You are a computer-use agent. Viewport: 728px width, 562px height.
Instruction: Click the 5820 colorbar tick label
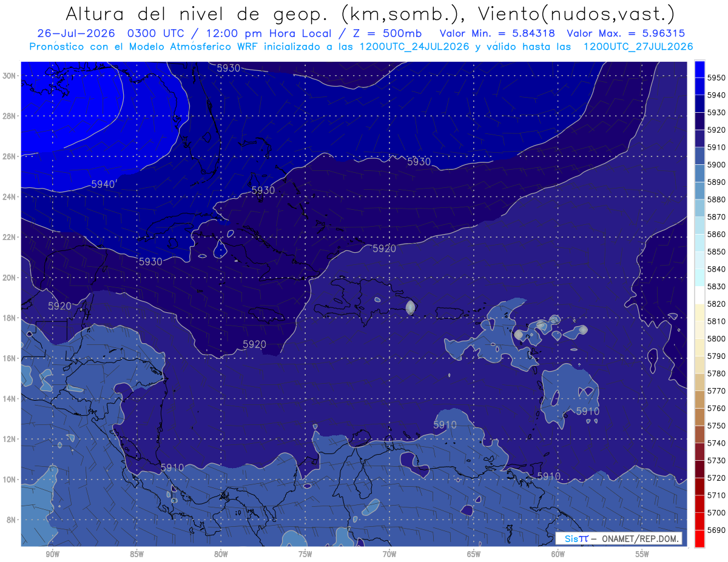pyautogui.click(x=716, y=304)
